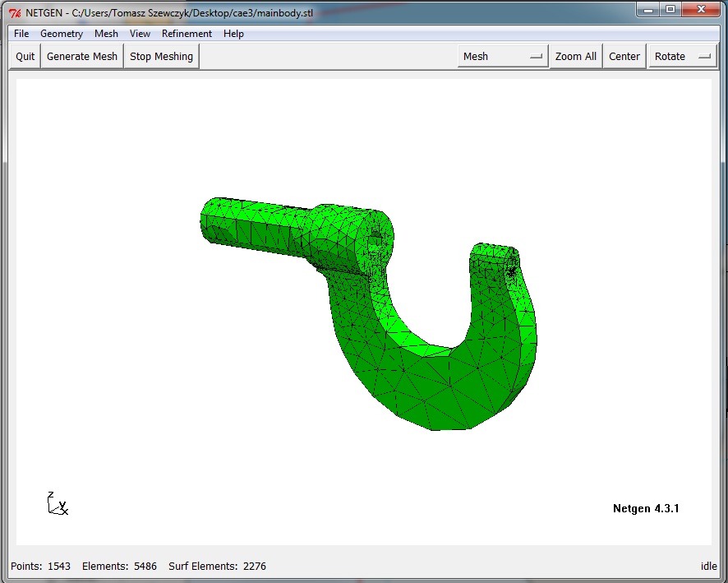Open the Mesh menu in menu bar
The image size is (728, 583).
click(106, 34)
